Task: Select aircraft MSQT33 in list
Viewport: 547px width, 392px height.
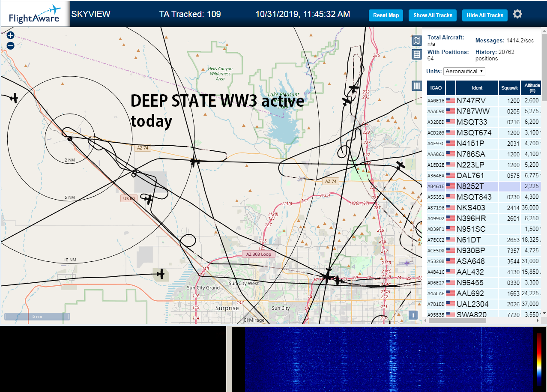Action: pos(484,122)
